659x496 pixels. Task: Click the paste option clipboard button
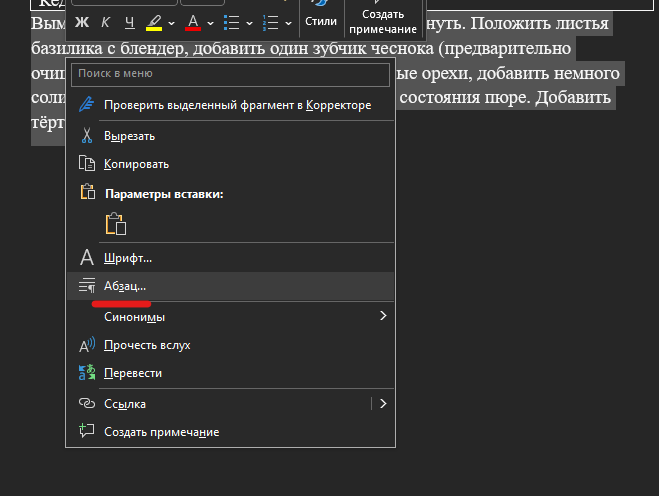click(x=116, y=224)
